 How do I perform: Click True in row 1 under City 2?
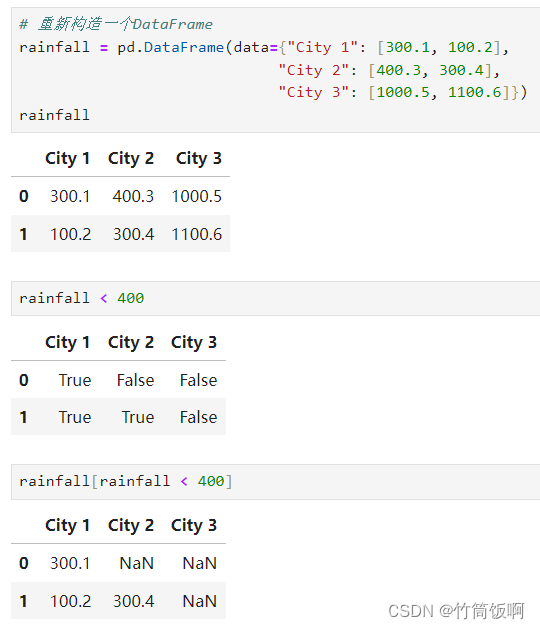pyautogui.click(x=138, y=417)
